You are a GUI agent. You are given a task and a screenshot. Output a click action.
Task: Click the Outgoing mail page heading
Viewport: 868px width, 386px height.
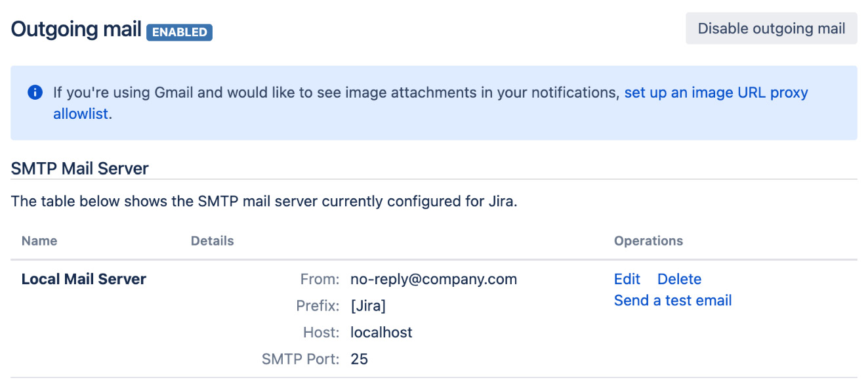[x=76, y=30]
